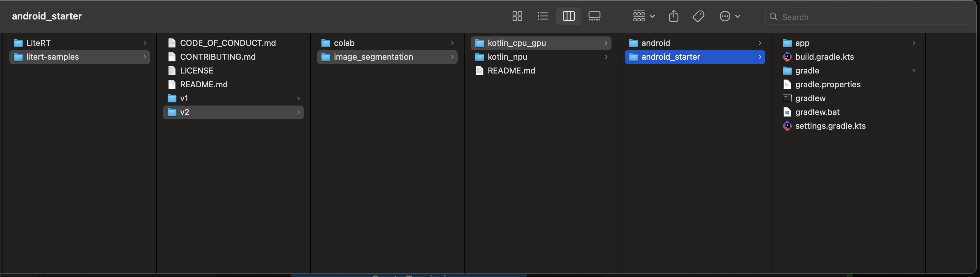The width and height of the screenshot is (980, 277).
Task: Switch to icon grid view
Action: [517, 16]
